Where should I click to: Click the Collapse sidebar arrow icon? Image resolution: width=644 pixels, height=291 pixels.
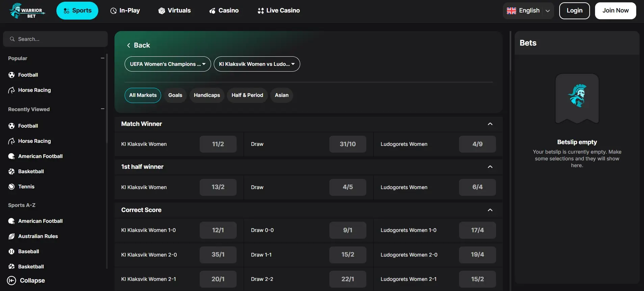tap(11, 281)
